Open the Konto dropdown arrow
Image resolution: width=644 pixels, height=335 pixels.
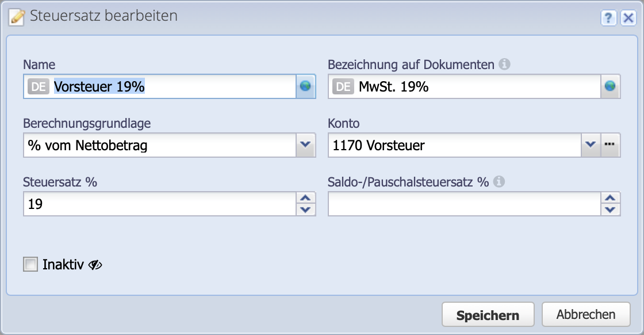click(x=591, y=145)
